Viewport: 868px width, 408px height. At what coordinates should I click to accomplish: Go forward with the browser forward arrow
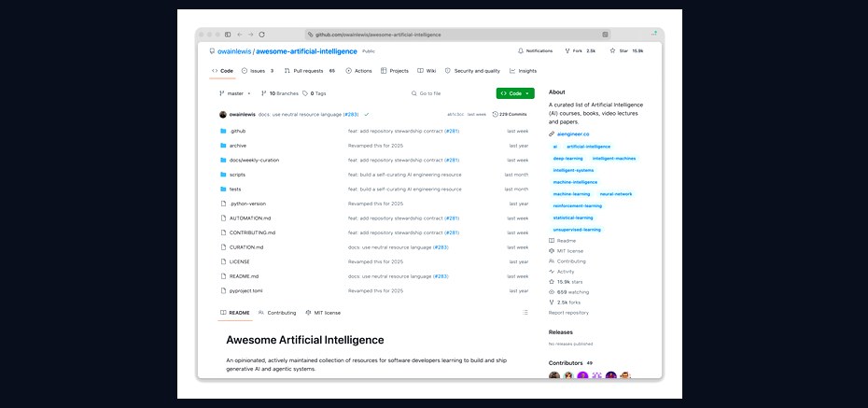[x=251, y=35]
